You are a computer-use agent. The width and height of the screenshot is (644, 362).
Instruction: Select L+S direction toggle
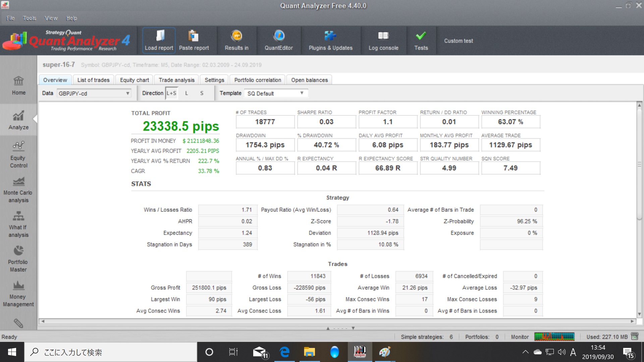tap(171, 93)
